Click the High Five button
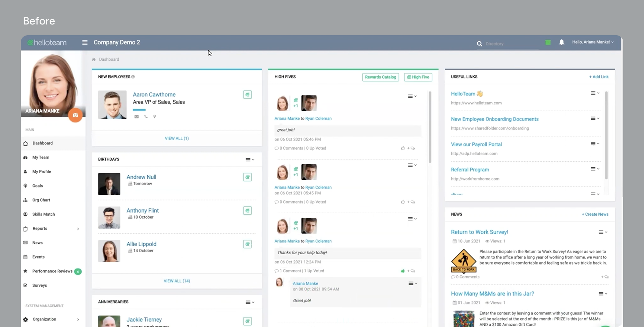Viewport: 644px width, 327px height. (x=418, y=77)
